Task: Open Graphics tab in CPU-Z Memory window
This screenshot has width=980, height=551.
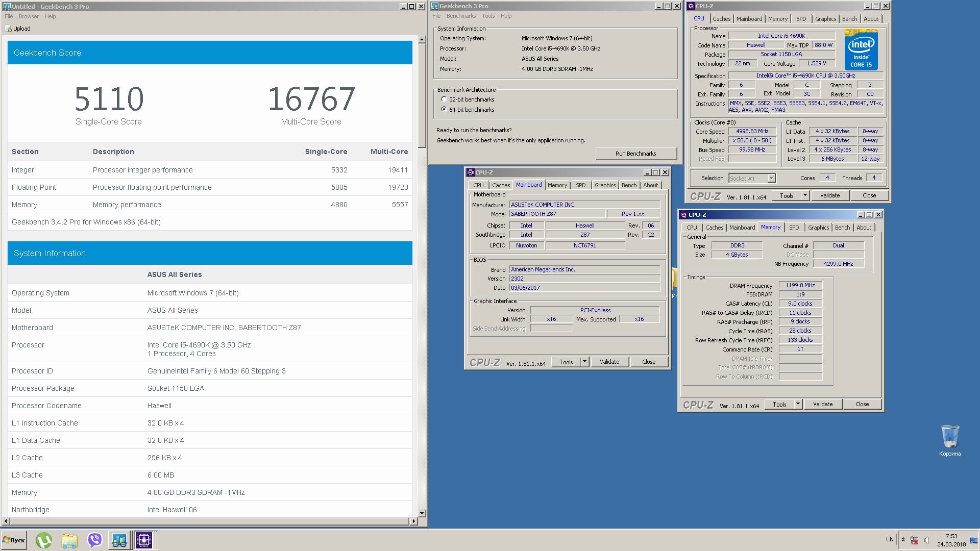Action: pos(818,228)
